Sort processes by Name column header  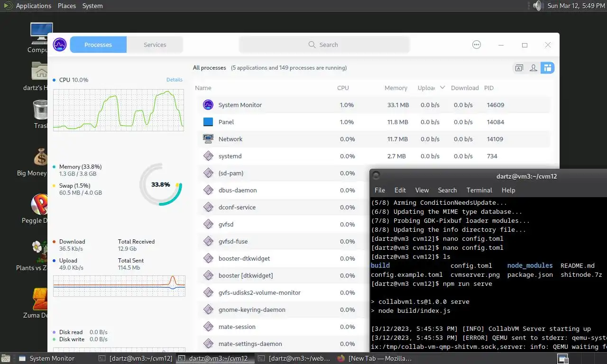point(203,88)
